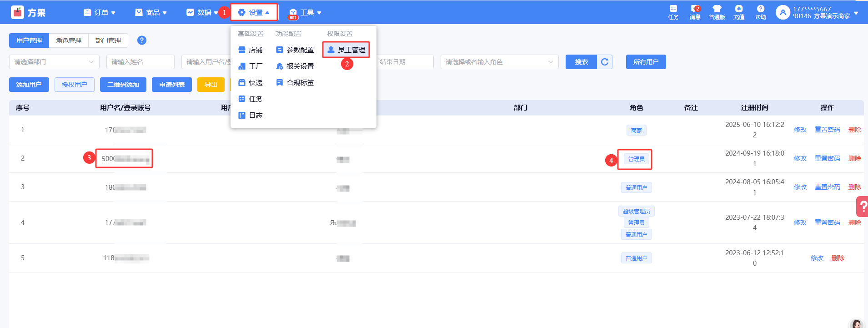The image size is (868, 328).
Task: Open the 申请列表 button
Action: point(172,85)
